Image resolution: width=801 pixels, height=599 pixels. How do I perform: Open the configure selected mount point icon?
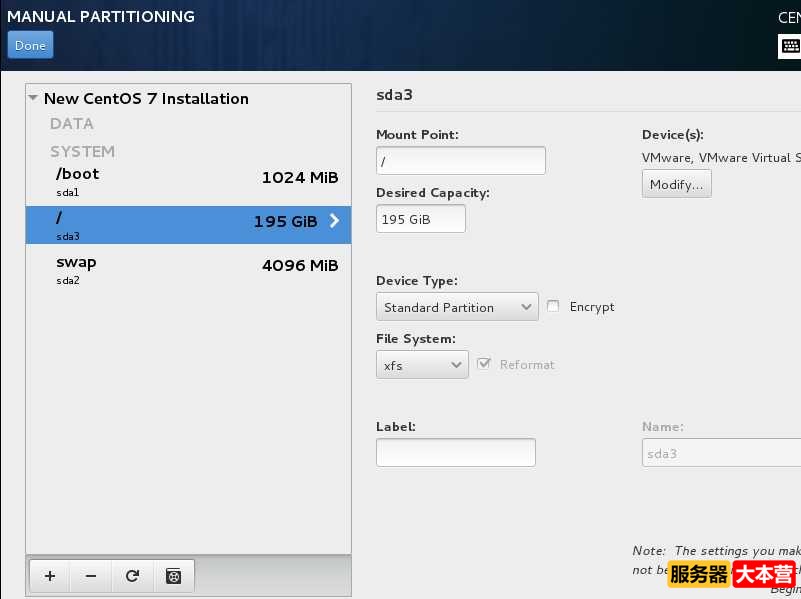[174, 576]
